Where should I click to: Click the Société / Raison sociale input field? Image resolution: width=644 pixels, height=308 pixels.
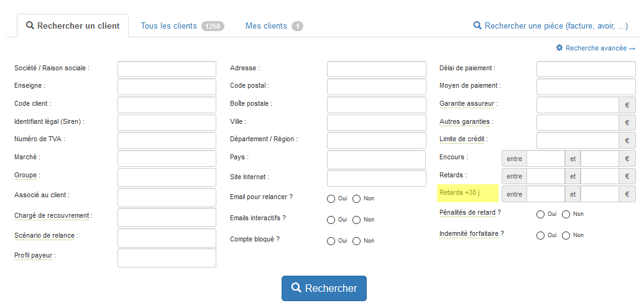(x=167, y=69)
